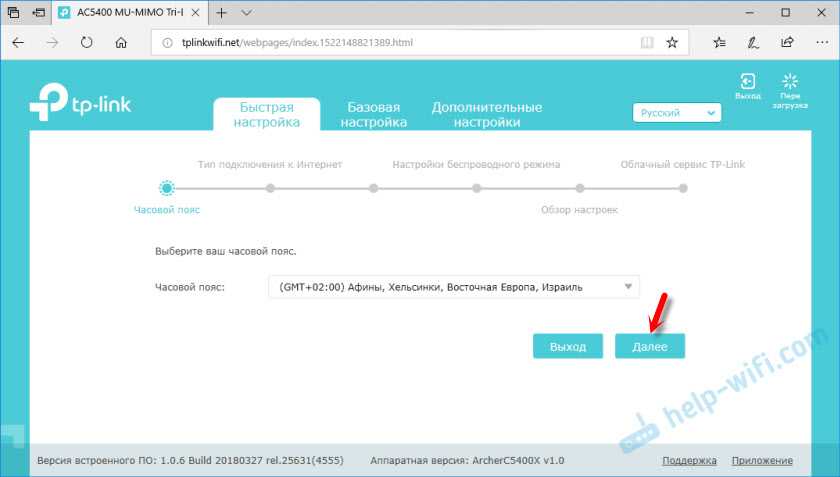Go to the browser home page icon
The height and width of the screenshot is (477, 840).
pos(121,43)
